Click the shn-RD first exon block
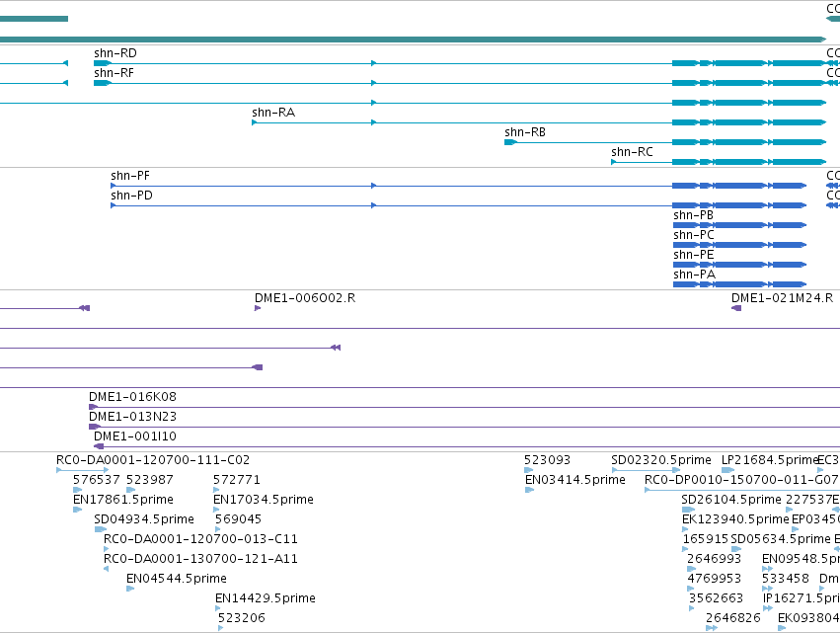This screenshot has width=840, height=633. [102, 63]
